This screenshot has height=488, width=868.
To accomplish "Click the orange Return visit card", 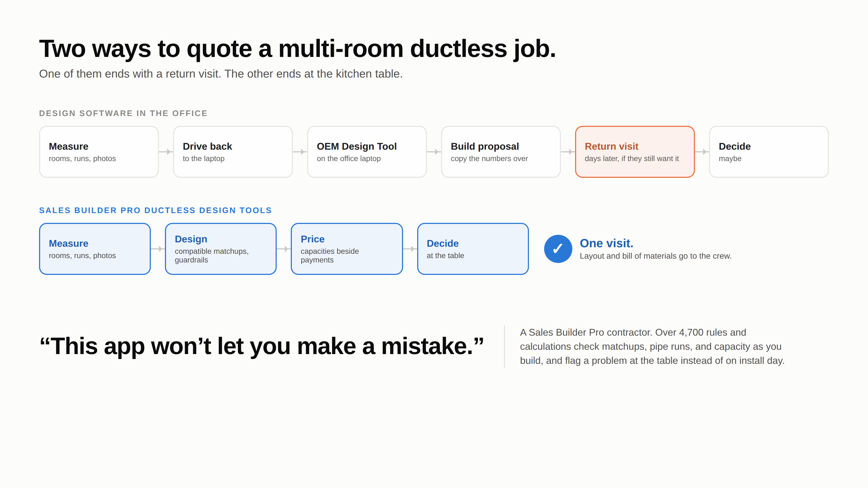I will [x=635, y=152].
